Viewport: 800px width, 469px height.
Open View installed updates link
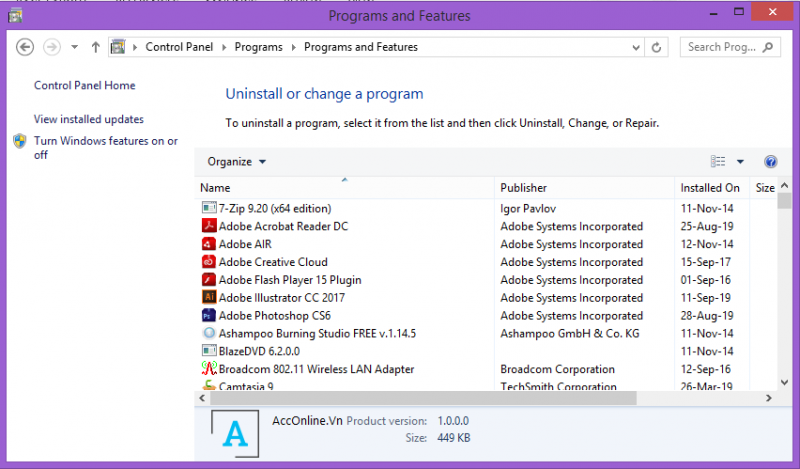[x=89, y=119]
